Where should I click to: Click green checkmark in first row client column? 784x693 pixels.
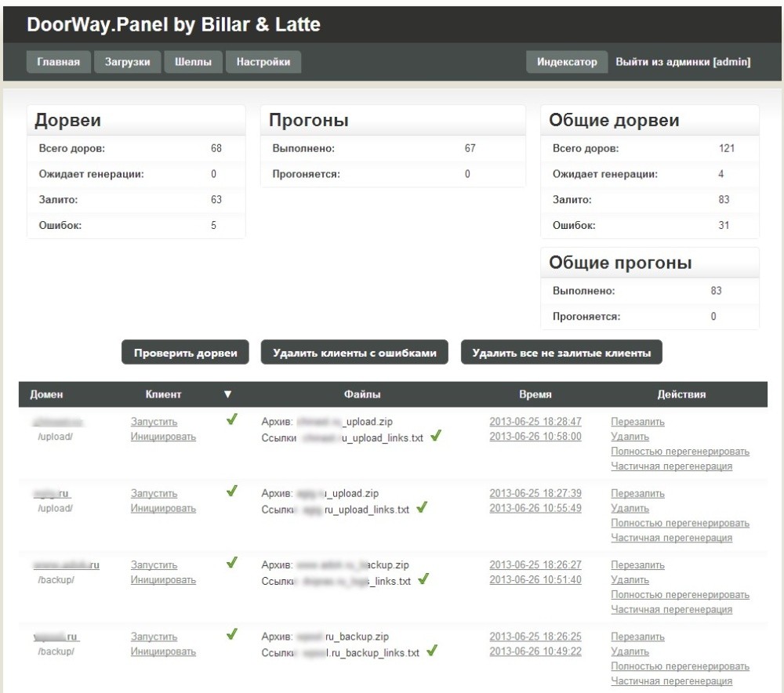(231, 420)
